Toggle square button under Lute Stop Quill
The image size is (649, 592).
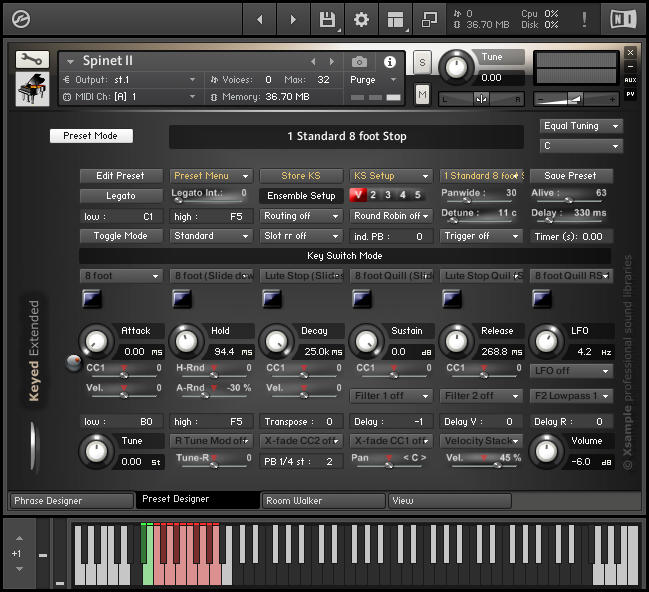pyautogui.click(x=452, y=298)
